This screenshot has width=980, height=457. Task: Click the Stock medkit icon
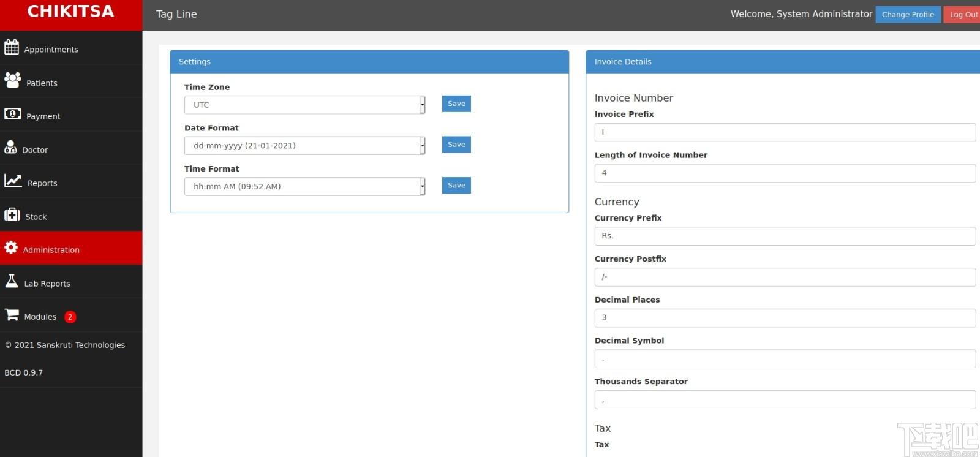12,214
